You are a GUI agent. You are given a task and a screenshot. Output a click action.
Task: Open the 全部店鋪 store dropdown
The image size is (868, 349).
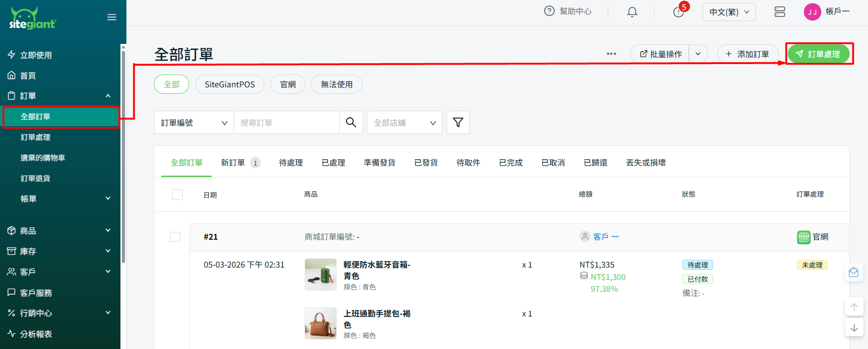point(404,123)
